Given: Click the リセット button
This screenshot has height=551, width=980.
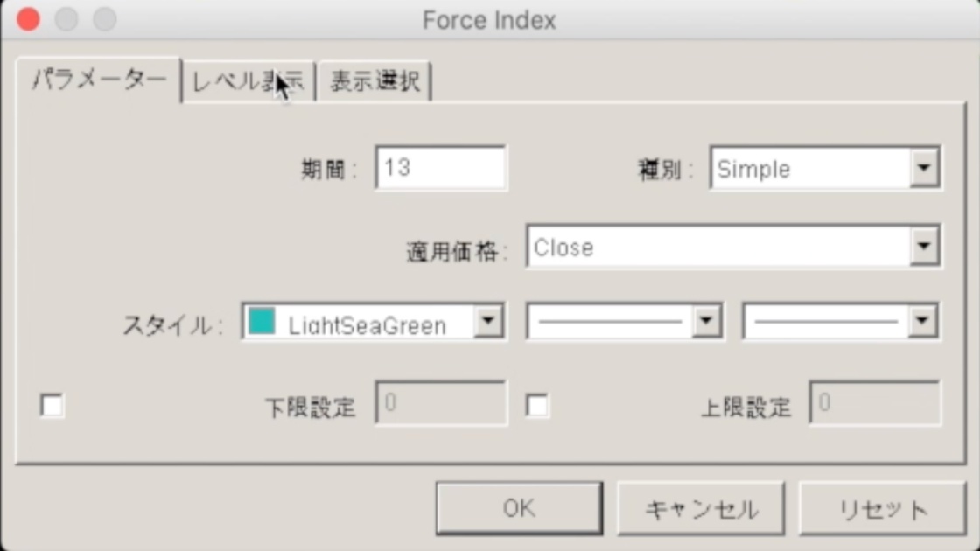Looking at the screenshot, I should (883, 508).
